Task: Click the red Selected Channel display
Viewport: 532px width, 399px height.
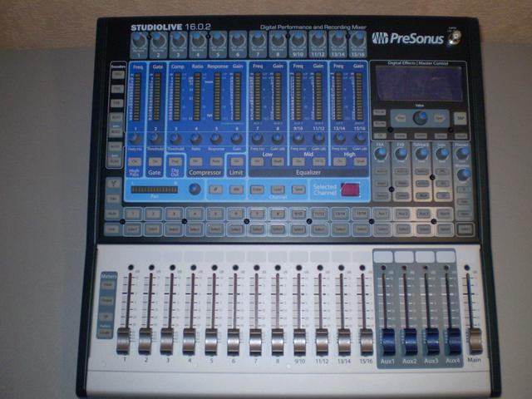Action: coord(350,190)
